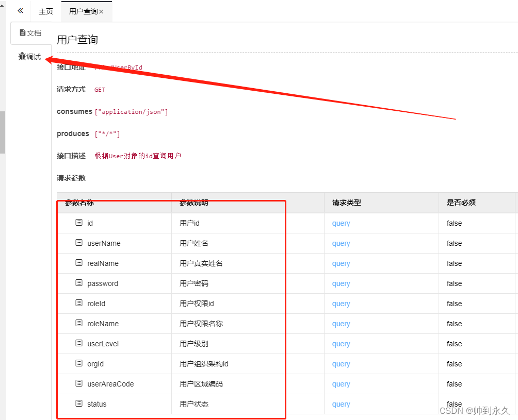Click the left vertical scrollbar
The image size is (518, 420).
click(2, 131)
